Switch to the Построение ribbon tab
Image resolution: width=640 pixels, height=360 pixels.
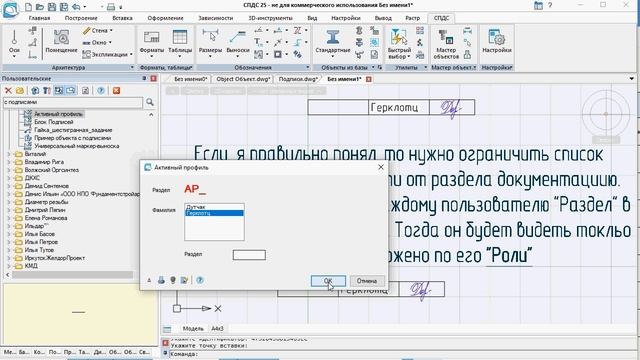click(81, 18)
